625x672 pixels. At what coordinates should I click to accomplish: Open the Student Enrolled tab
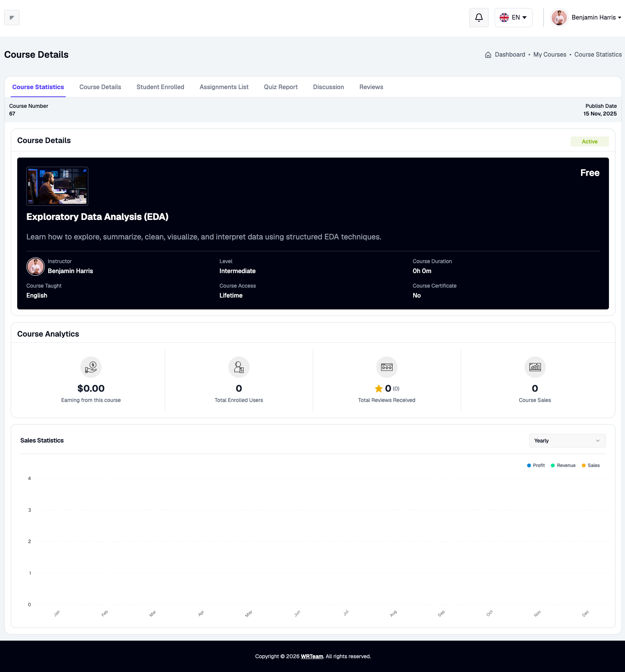(x=160, y=87)
